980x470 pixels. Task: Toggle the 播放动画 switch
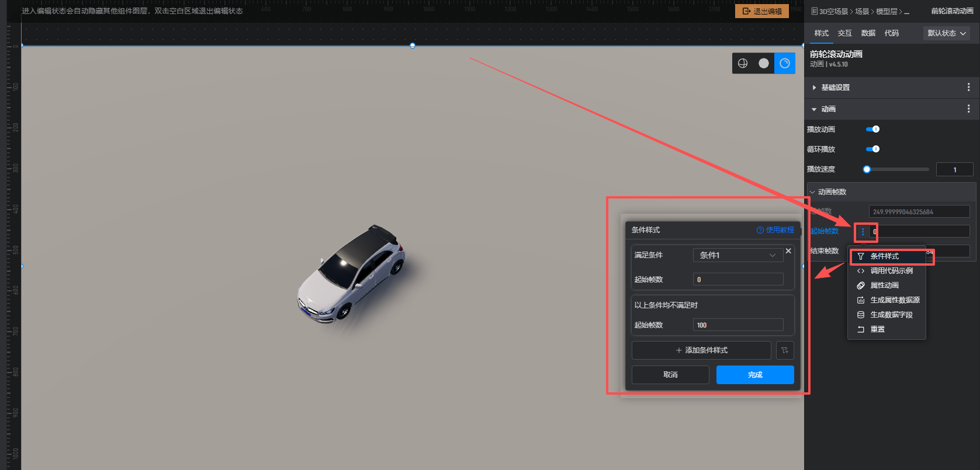point(872,130)
